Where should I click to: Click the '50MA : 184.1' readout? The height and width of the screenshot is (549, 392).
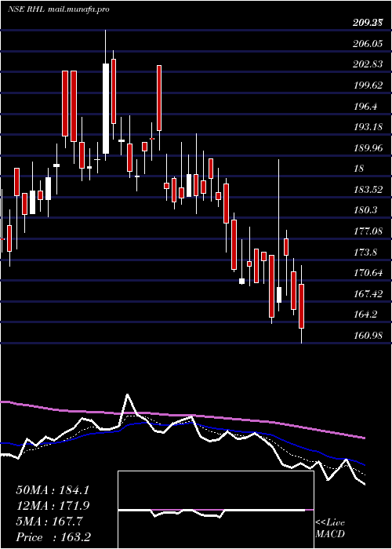coord(53,490)
